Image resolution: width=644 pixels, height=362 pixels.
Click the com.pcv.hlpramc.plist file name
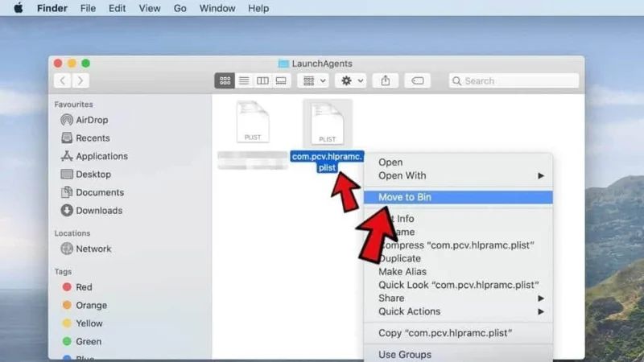click(327, 162)
